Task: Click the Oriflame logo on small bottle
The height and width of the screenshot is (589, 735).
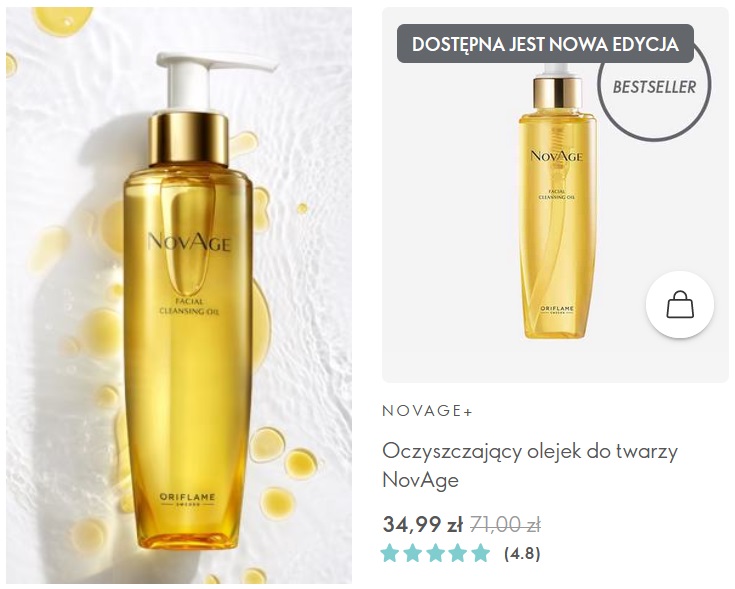Action: [x=557, y=309]
